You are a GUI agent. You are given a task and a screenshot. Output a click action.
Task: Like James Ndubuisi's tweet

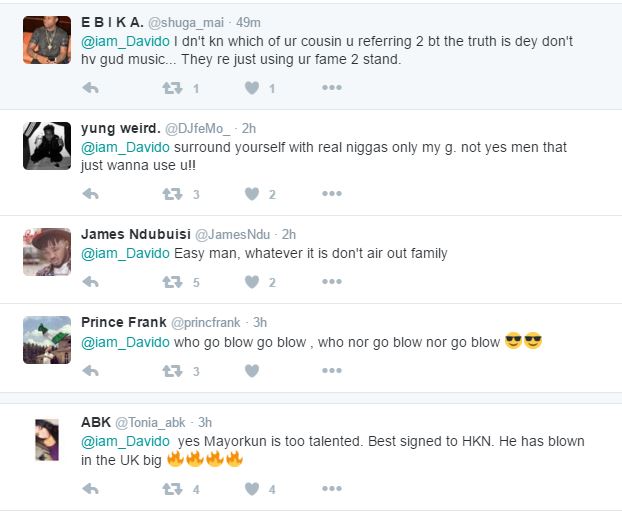tap(251, 283)
